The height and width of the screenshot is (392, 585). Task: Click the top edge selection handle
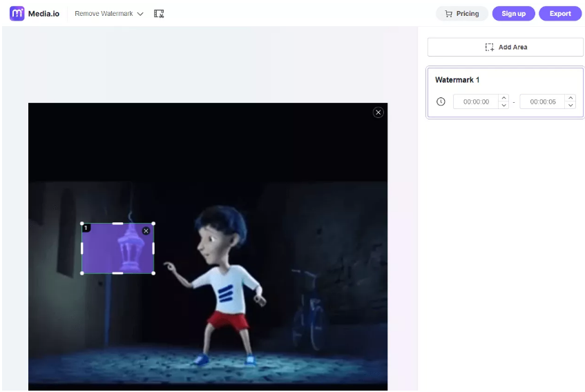click(117, 224)
